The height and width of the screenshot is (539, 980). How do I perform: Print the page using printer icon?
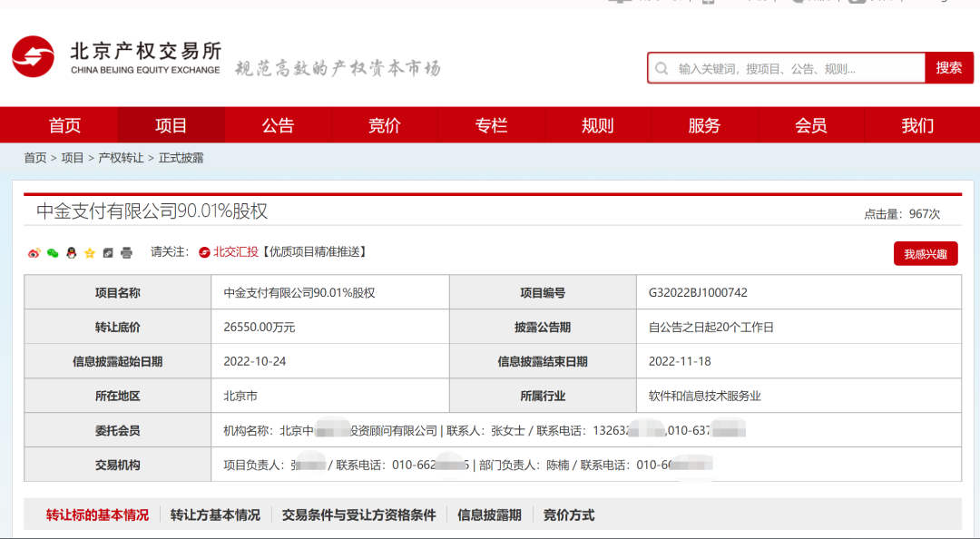(126, 252)
